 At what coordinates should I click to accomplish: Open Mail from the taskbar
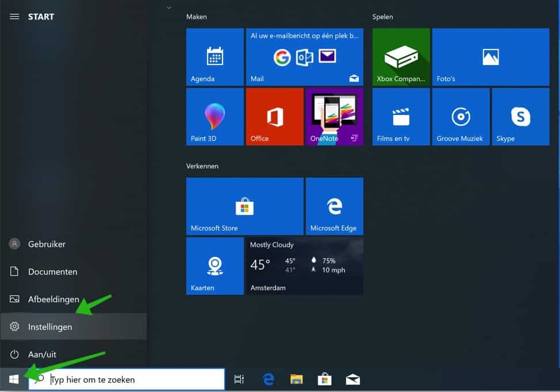pyautogui.click(x=353, y=379)
